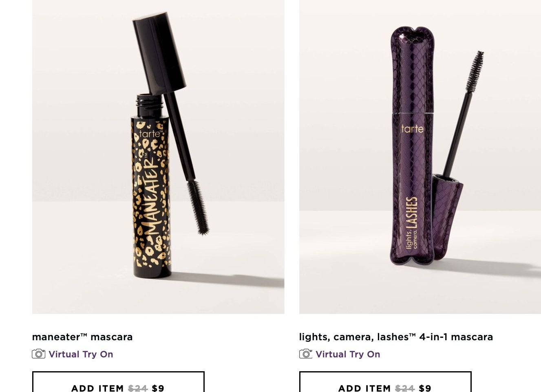The image size is (541, 392).
Task: Open Virtual Try On for lights, camera, lashes mascara
Action: coord(348,354)
